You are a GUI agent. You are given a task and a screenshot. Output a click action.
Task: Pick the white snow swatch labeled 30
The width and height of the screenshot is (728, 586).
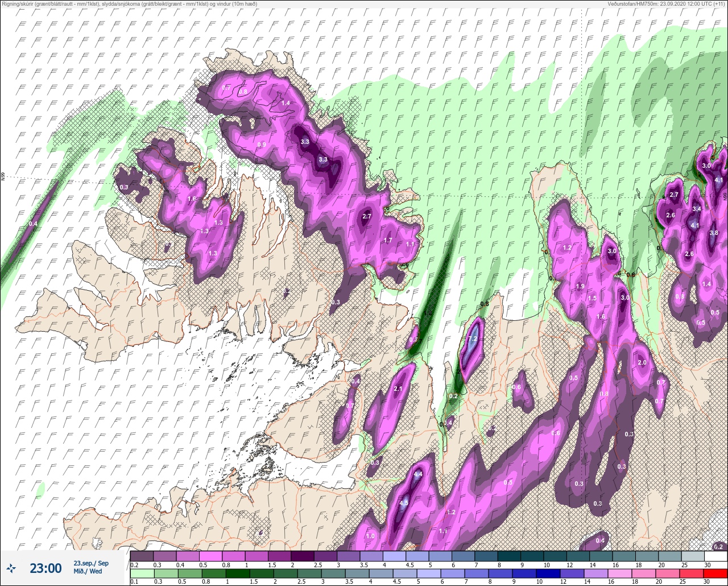point(715,556)
